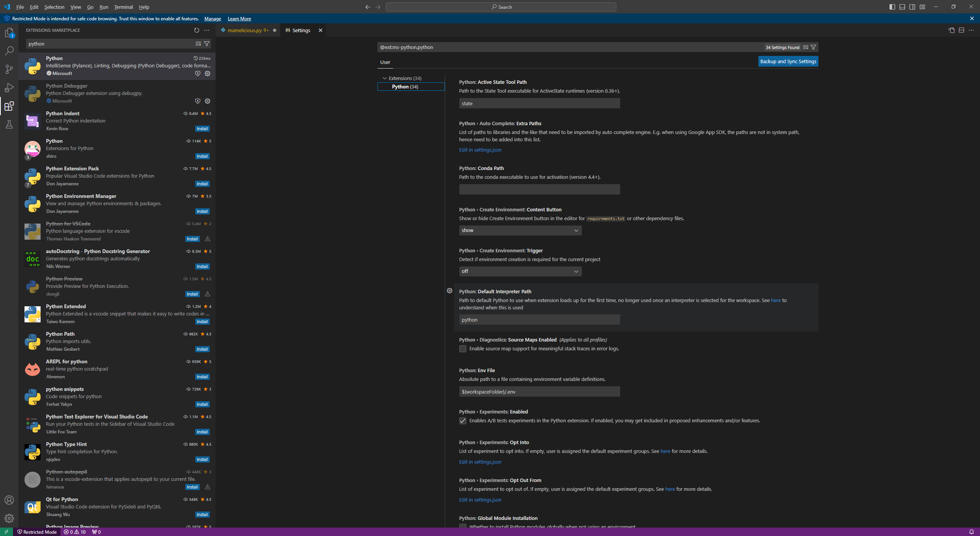Click Backup and Sync Settings button
Image resolution: width=980 pixels, height=536 pixels.
click(x=788, y=62)
